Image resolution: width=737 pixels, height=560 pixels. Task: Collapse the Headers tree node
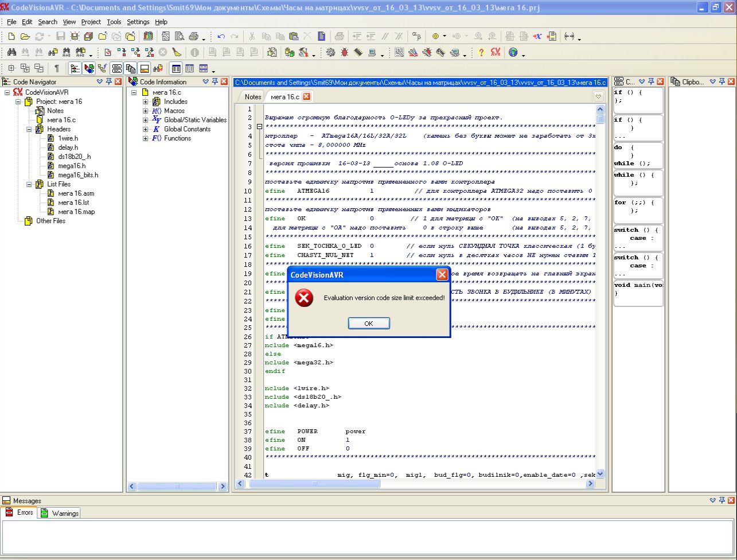(29, 129)
